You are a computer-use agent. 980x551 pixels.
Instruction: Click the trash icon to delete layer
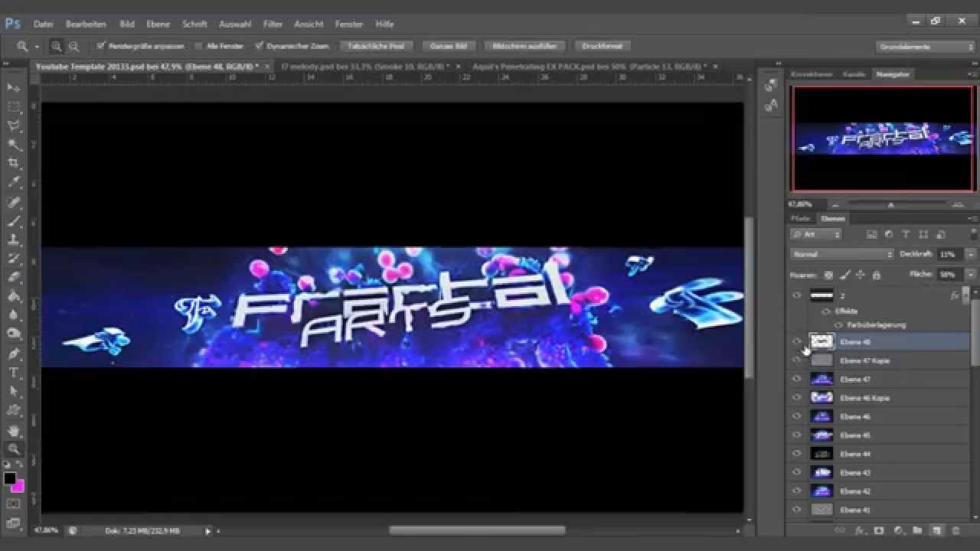[955, 530]
